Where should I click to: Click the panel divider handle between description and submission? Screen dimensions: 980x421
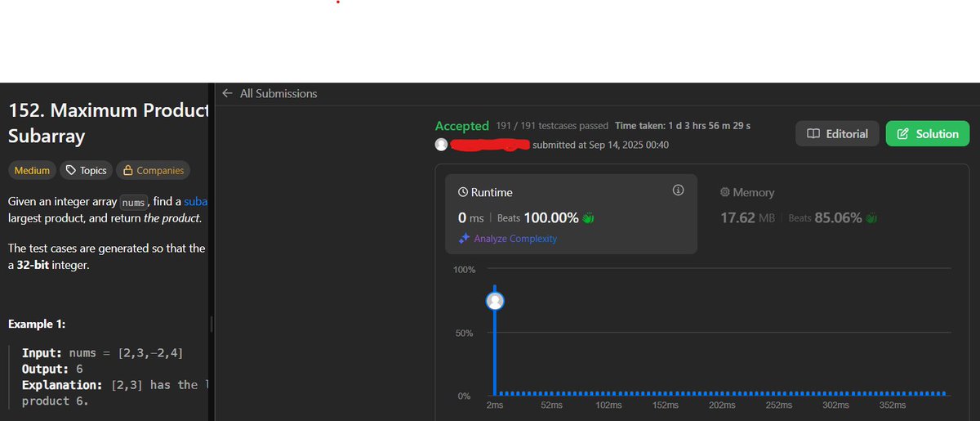tap(212, 324)
